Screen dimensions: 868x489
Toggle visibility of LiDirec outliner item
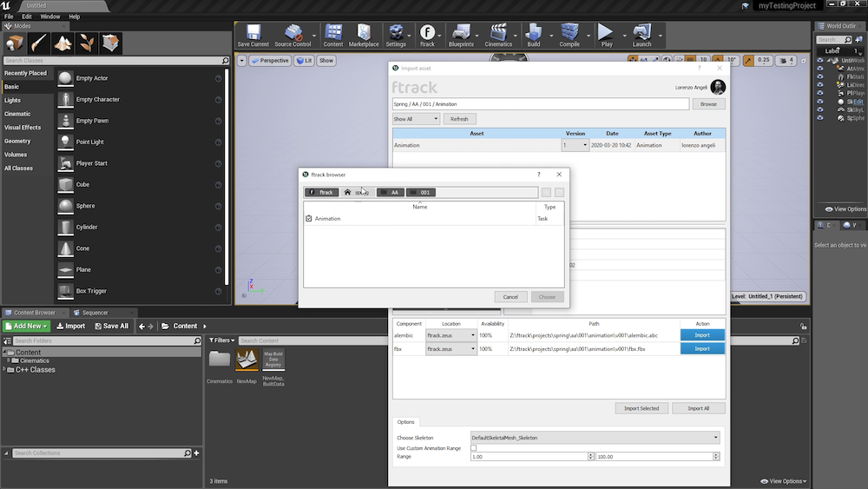coord(820,85)
